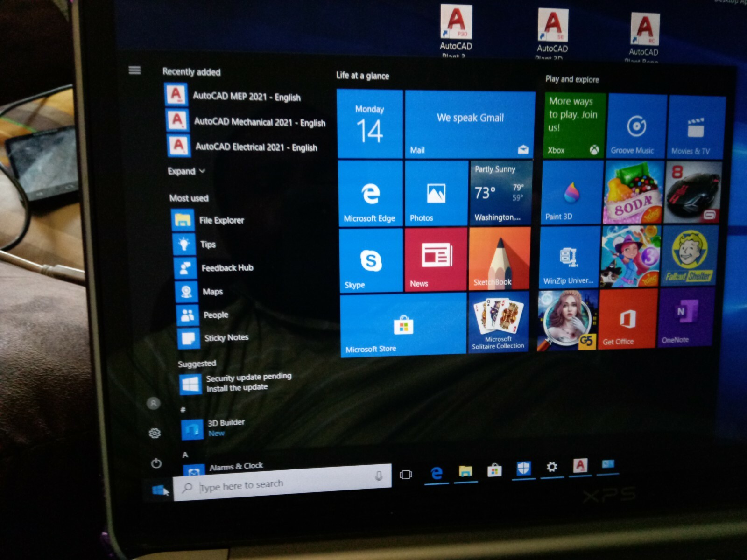Open Task View on taskbar

(406, 475)
